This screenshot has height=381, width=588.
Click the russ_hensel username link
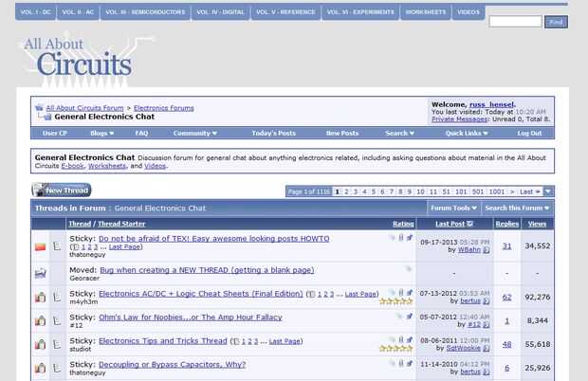(491, 104)
